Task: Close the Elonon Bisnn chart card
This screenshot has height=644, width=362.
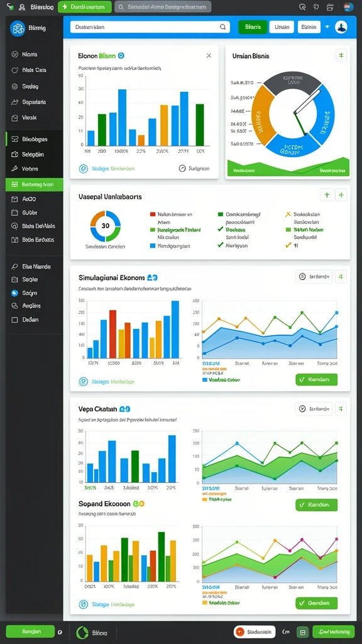Action: (x=209, y=55)
